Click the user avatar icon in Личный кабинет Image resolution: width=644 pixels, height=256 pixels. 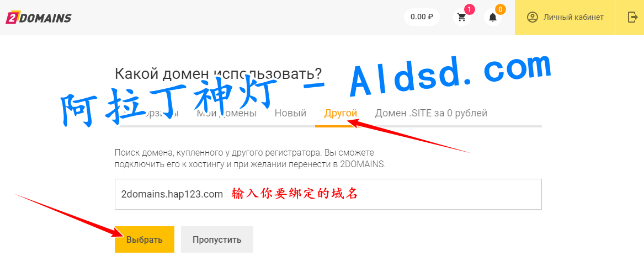pos(533,17)
